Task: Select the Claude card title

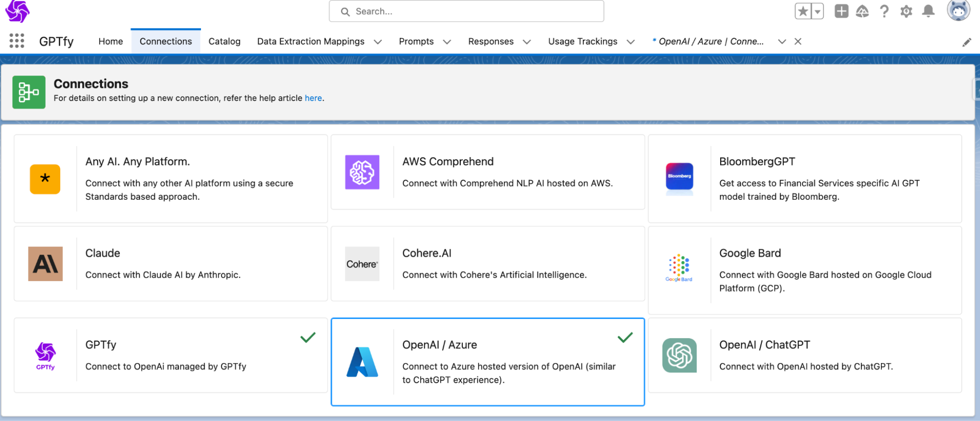Action: [102, 253]
